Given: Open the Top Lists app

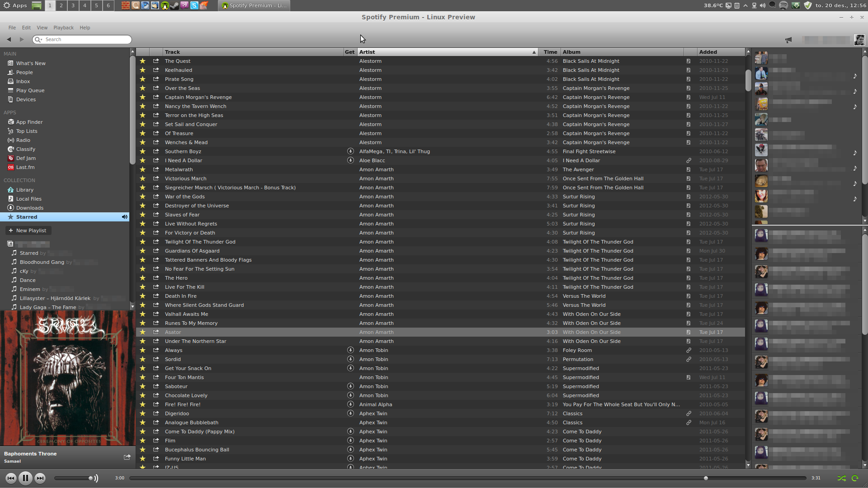Looking at the screenshot, I should (27, 131).
